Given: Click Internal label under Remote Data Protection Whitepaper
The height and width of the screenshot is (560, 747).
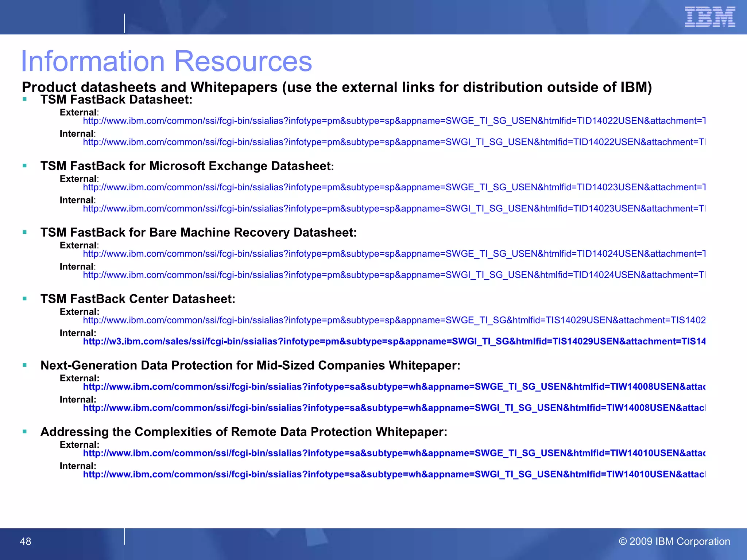Looking at the screenshot, I should point(78,466).
